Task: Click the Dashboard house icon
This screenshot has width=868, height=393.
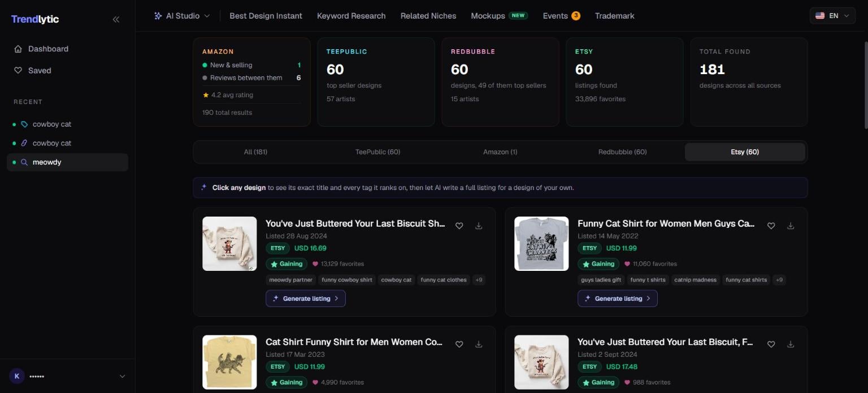Action: pos(18,49)
